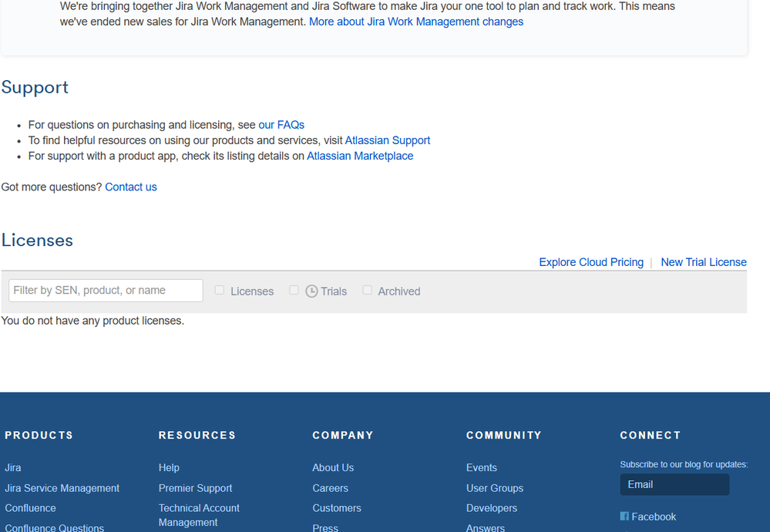Screen dimensions: 770x532
Task: Click the Contact us link
Action: tap(130, 187)
